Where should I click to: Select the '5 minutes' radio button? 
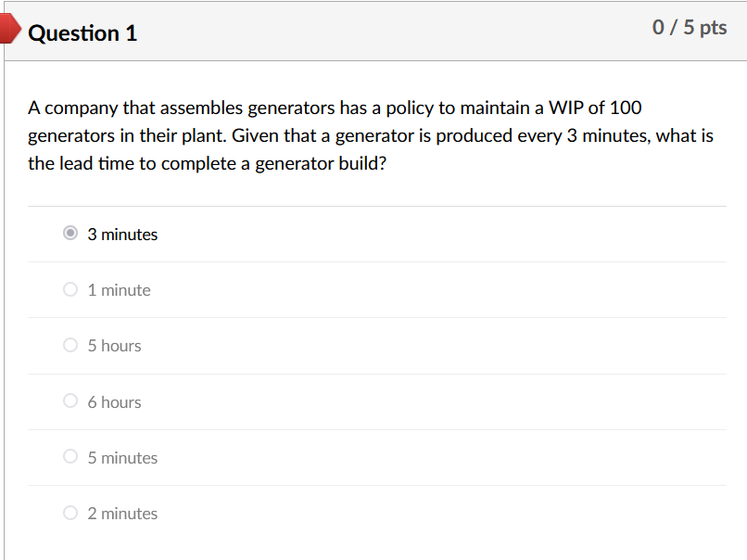pyautogui.click(x=70, y=456)
